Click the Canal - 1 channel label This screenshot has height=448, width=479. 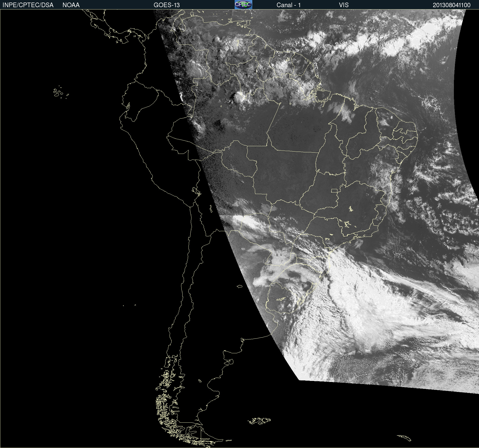(288, 5)
